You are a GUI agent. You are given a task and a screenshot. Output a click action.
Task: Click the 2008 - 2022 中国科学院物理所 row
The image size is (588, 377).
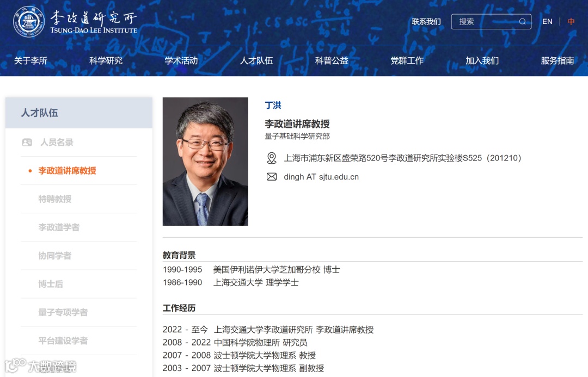click(x=235, y=343)
